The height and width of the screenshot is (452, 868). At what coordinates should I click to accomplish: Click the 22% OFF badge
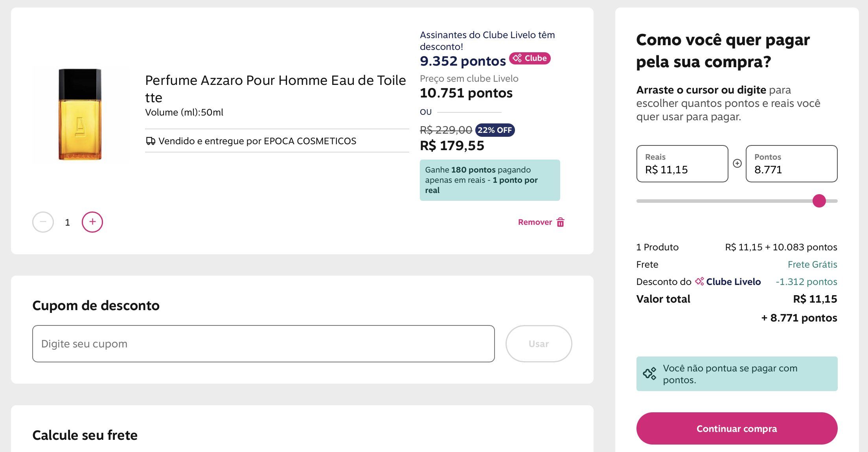pos(495,130)
